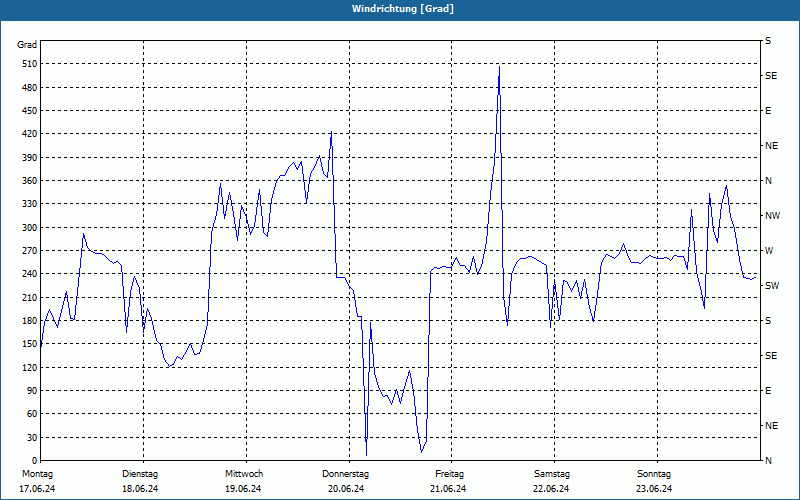Select the date 19.06.24
800x500 pixels.
click(243, 489)
